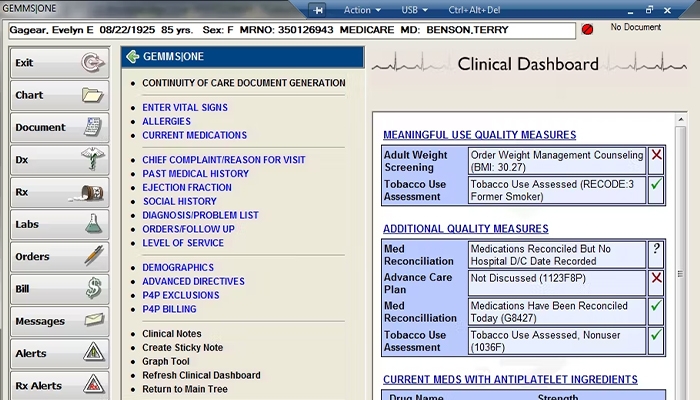Viewport: 700px width, 400px height.
Task: Click Meaningful Use Quality Measures heading link
Action: click(x=479, y=135)
